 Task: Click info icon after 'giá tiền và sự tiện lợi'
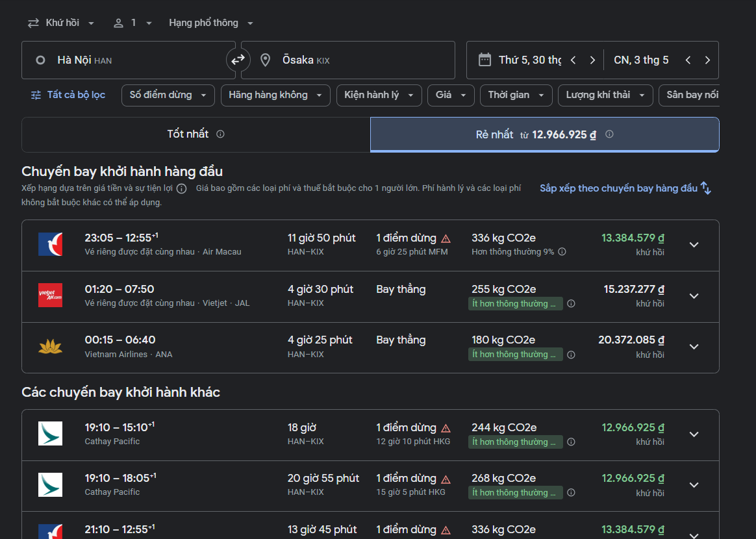(x=182, y=188)
